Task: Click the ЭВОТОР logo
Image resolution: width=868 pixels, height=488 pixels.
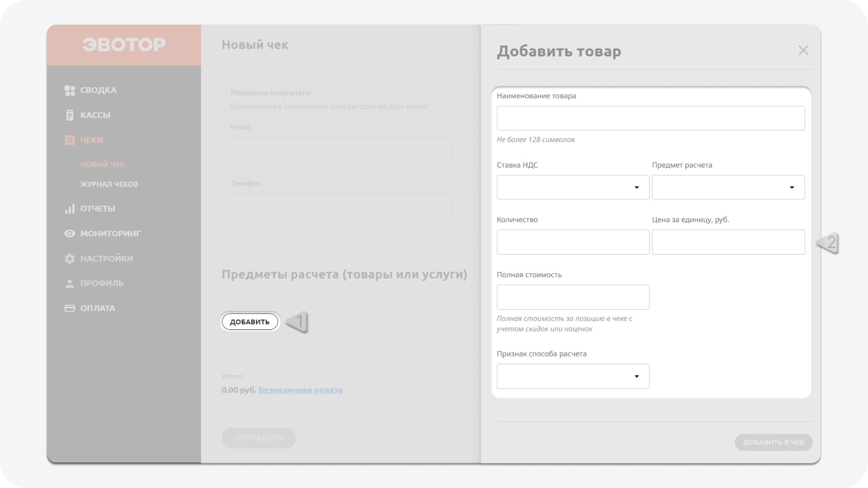Action: (123, 44)
